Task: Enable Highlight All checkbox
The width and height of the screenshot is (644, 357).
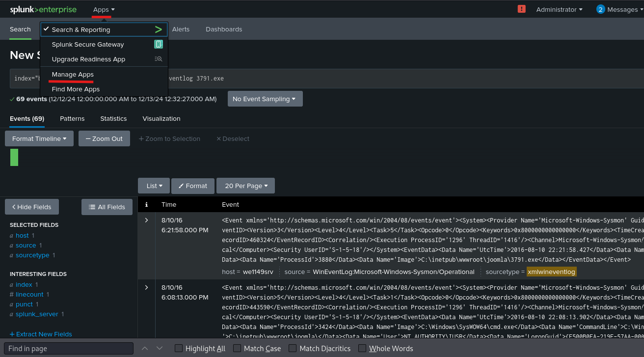Action: (179, 348)
